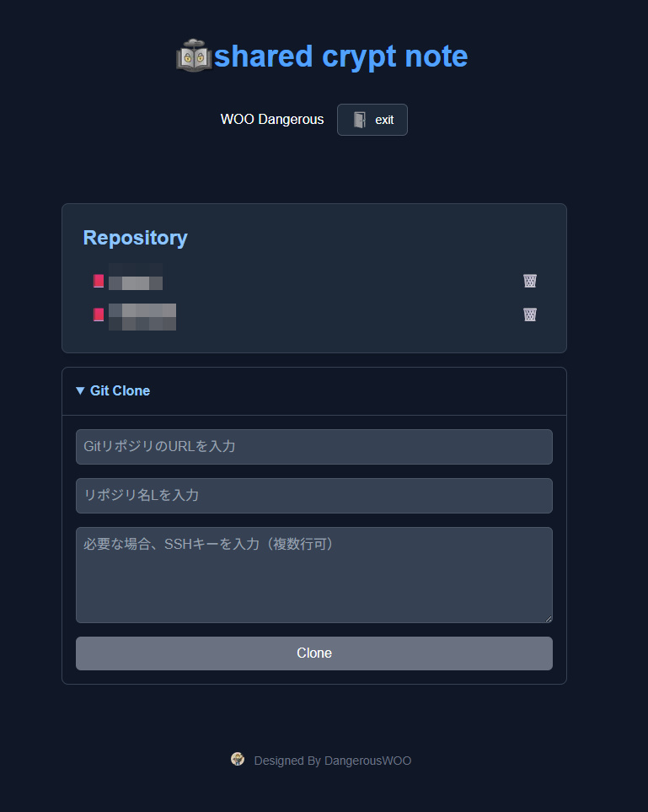Click the Git Clone section header label
Image resolution: width=648 pixels, height=812 pixels.
pos(120,391)
